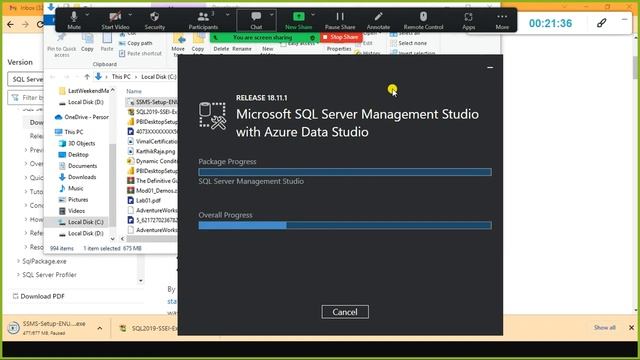Pin to Quick access in File Explorer
Viewport: 640px width, 360px height.
62,44
